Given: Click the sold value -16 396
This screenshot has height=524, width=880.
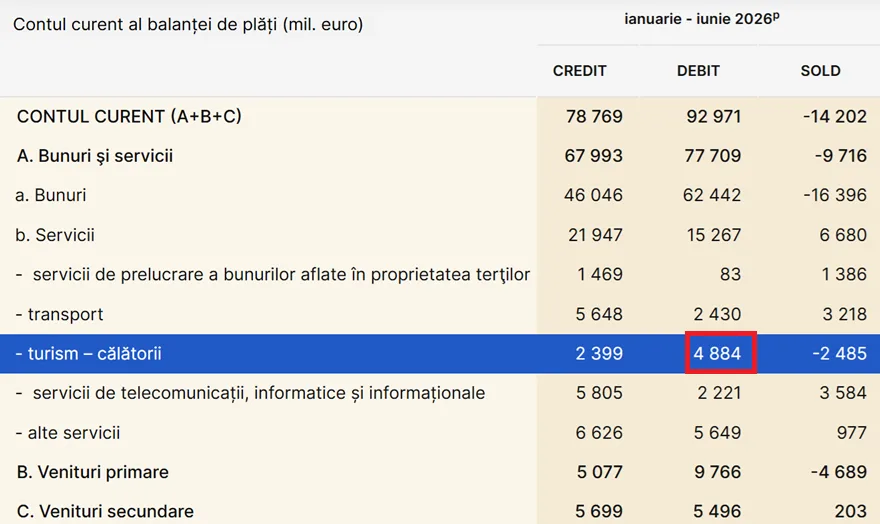Looking at the screenshot, I should 835,195.
